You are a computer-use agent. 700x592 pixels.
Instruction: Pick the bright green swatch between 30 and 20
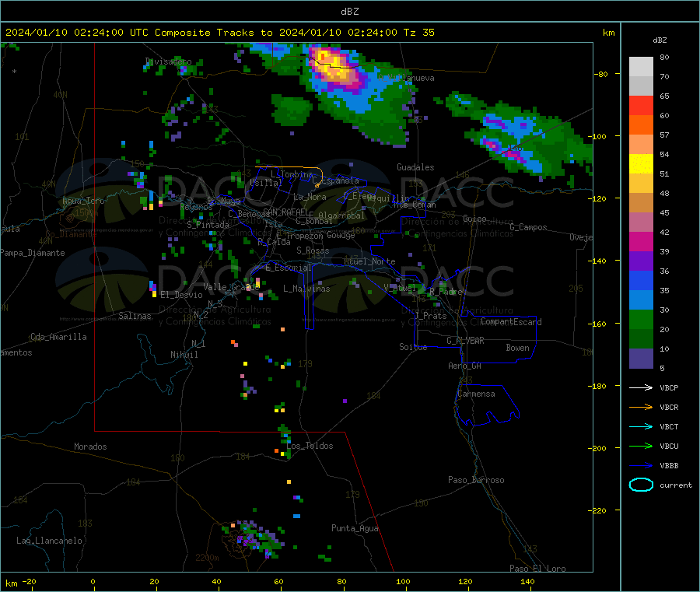tap(641, 319)
